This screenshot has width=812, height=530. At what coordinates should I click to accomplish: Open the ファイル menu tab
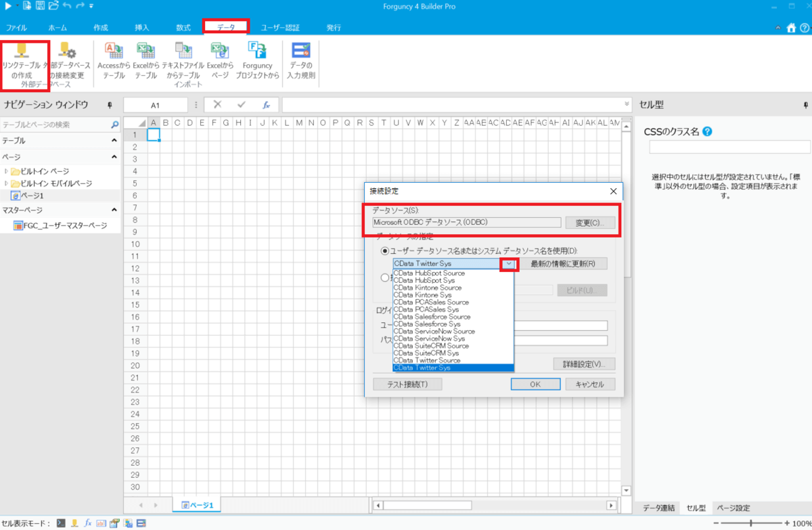tap(16, 28)
